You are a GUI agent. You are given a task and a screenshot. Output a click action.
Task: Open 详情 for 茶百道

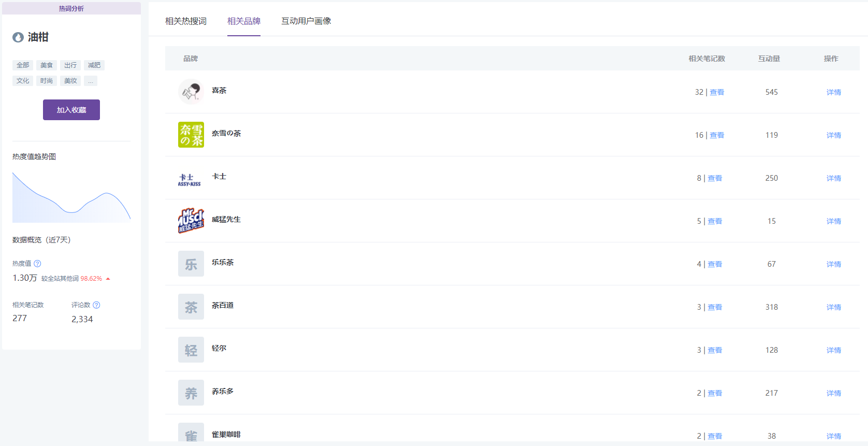(x=834, y=307)
